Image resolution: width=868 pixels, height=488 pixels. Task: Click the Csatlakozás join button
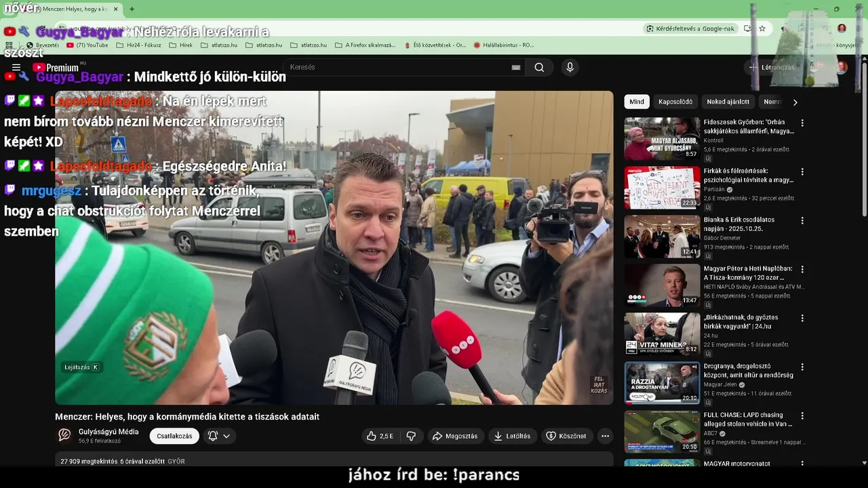coord(174,436)
